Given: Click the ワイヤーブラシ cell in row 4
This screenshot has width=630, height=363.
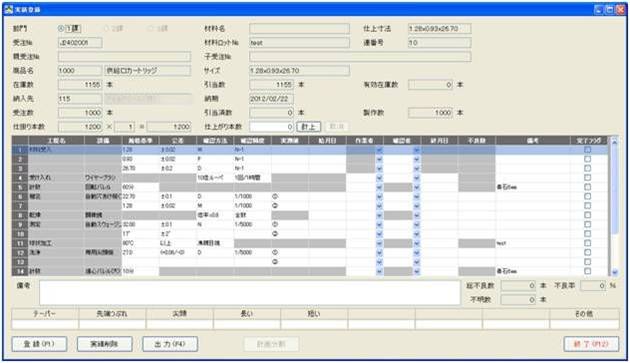Looking at the screenshot, I should tap(103, 178).
